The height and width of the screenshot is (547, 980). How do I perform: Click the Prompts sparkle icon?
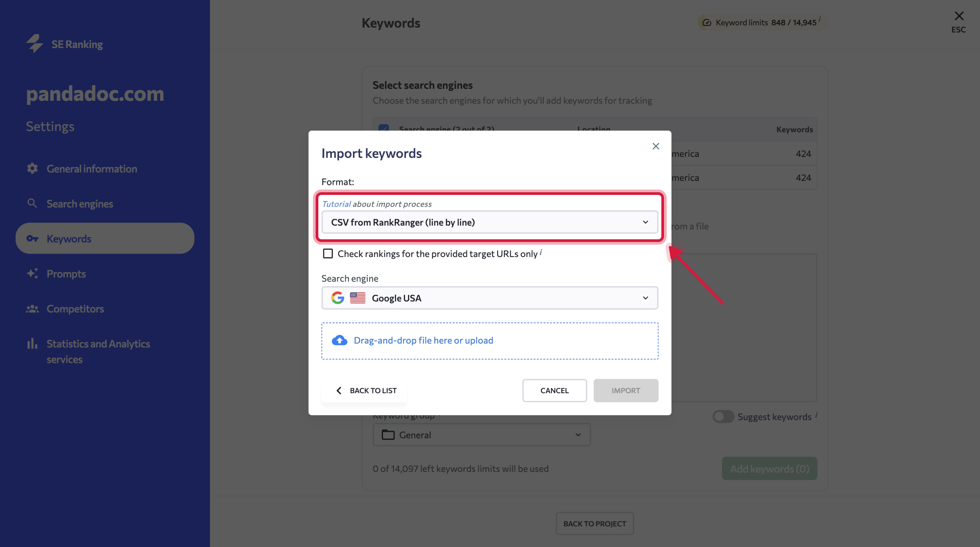32,274
